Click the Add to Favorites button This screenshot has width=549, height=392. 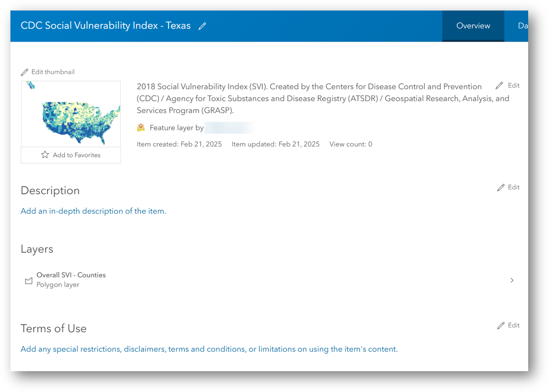click(x=71, y=155)
